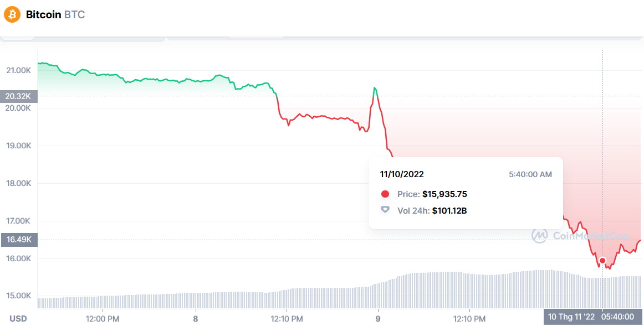Click the 18.00K y-axis label
644x326 pixels.
[18, 184]
